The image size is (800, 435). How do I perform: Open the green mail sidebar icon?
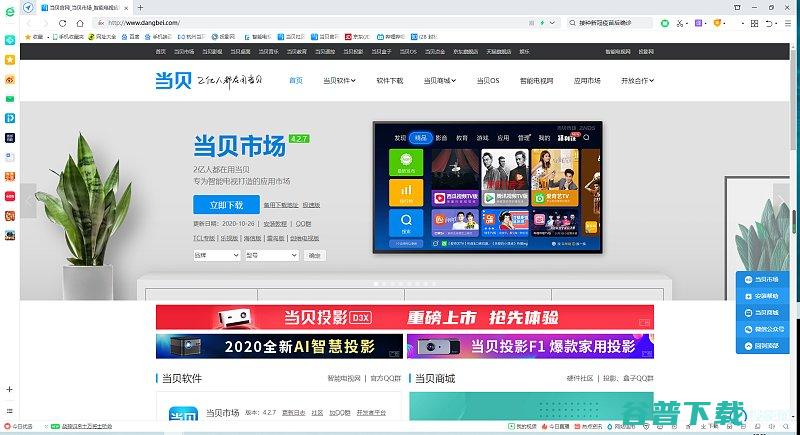click(10, 99)
